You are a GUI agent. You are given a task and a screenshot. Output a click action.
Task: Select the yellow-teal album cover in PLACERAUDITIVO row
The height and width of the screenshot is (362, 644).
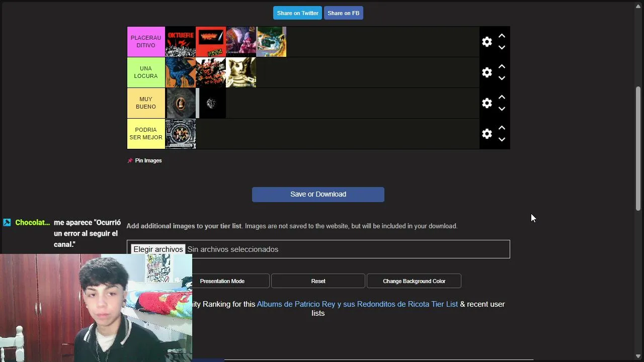(x=271, y=42)
